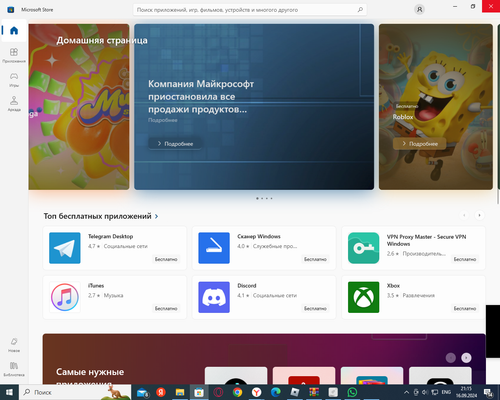This screenshot has height=400, width=500.
Task: Expand the Топ бесплатных приложений section chevron
Action: tap(156, 216)
